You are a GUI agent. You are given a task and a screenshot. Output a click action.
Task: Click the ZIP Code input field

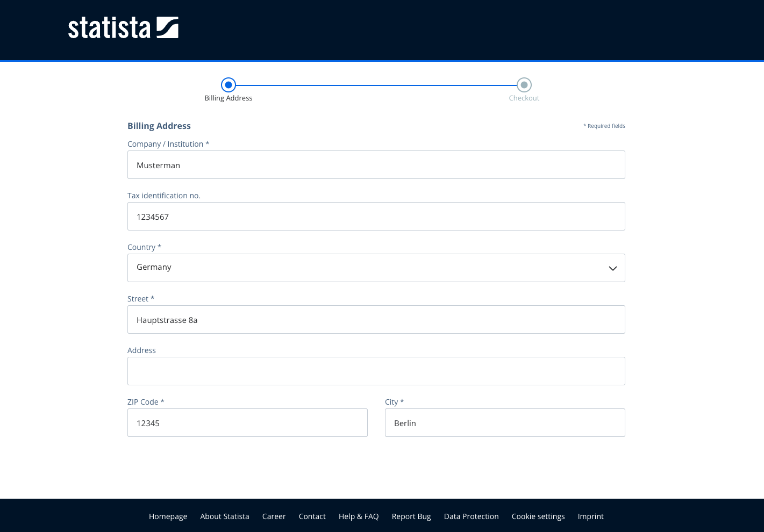click(247, 423)
